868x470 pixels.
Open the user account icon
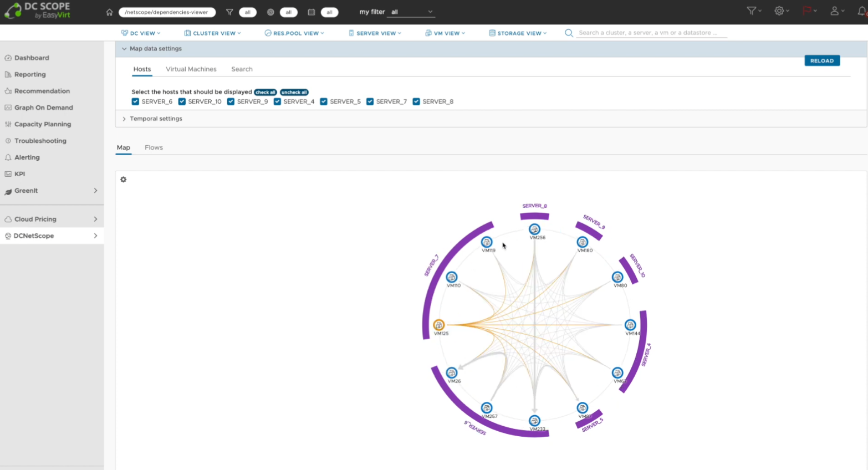[x=834, y=11]
